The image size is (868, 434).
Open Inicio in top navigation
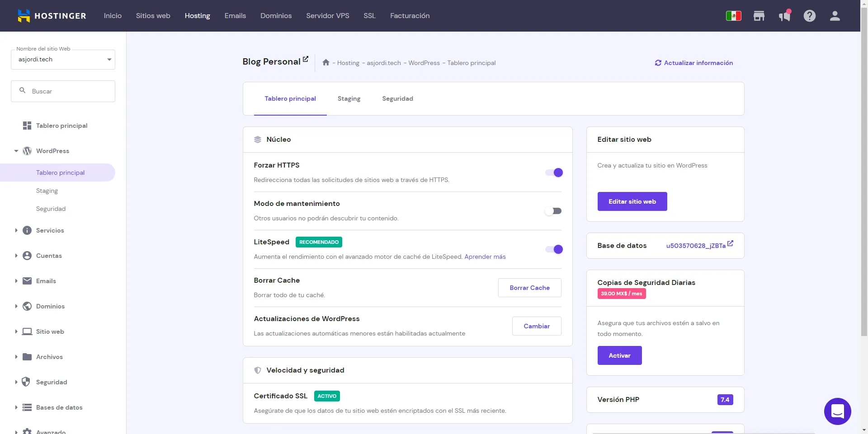click(113, 16)
